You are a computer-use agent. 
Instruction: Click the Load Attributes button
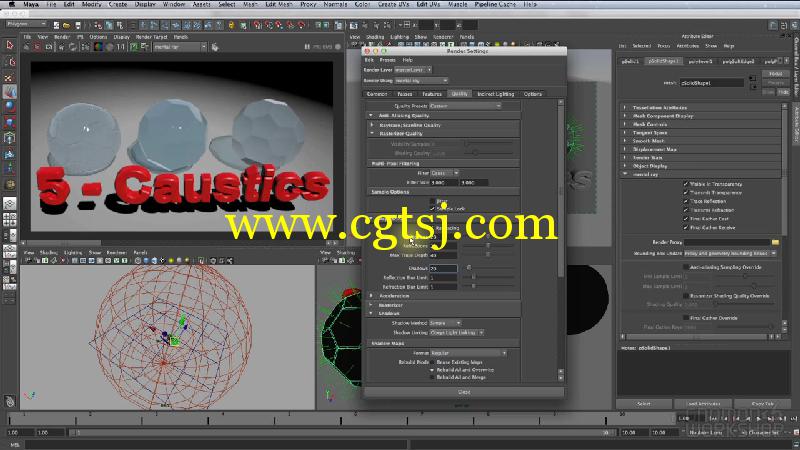coord(703,404)
